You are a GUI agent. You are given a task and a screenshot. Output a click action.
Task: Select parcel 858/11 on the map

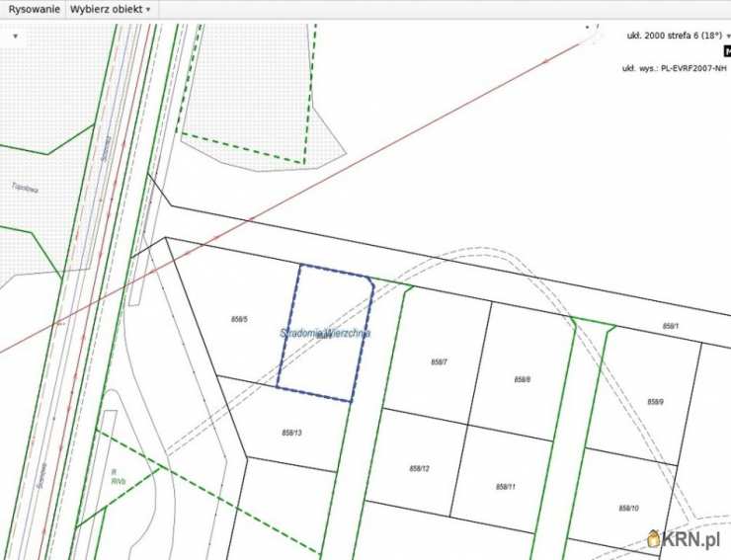506,486
